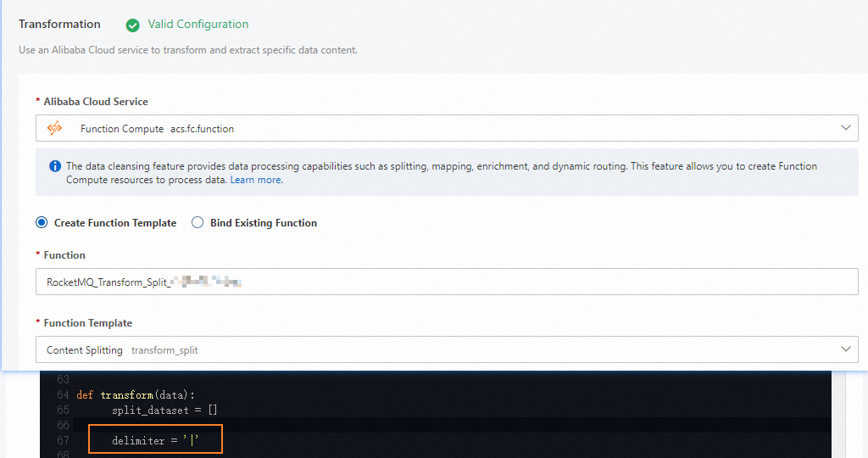
Task: Place cursor on the delimiter code line
Action: point(155,440)
